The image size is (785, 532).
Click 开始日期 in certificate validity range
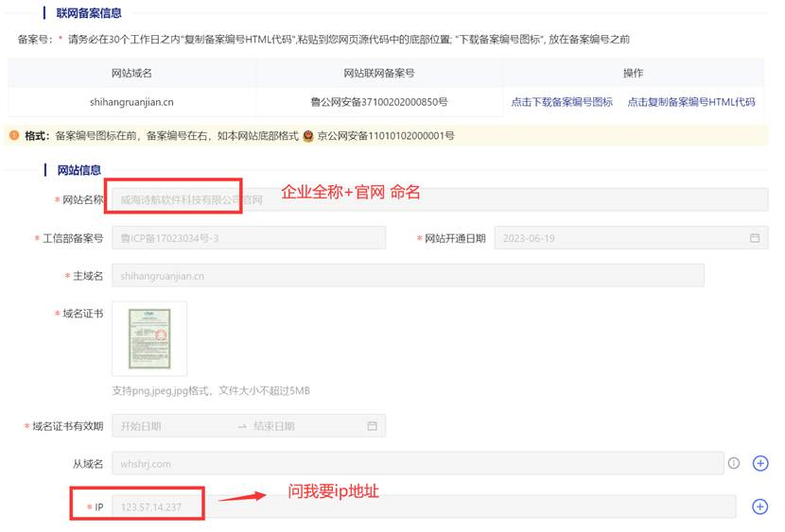(141, 426)
